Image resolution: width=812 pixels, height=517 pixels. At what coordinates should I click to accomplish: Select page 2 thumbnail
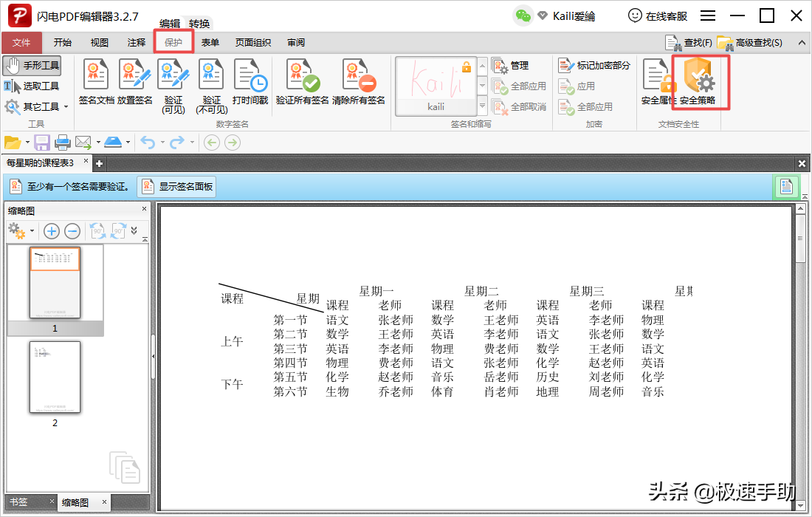click(55, 377)
